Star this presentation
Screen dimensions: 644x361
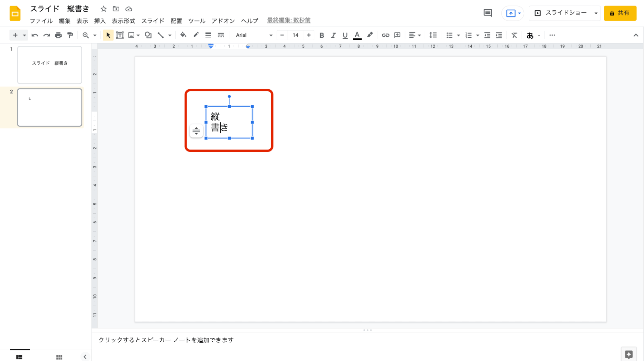(x=103, y=9)
